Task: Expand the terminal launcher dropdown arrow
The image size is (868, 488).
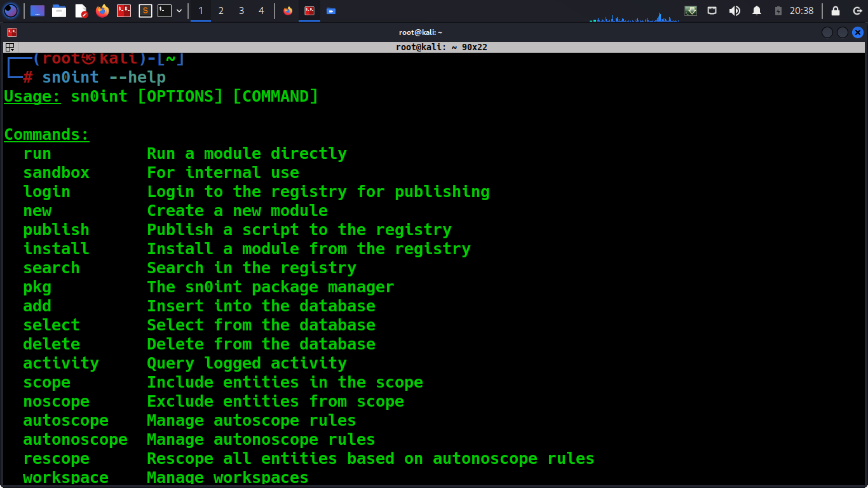Action: pyautogui.click(x=179, y=11)
